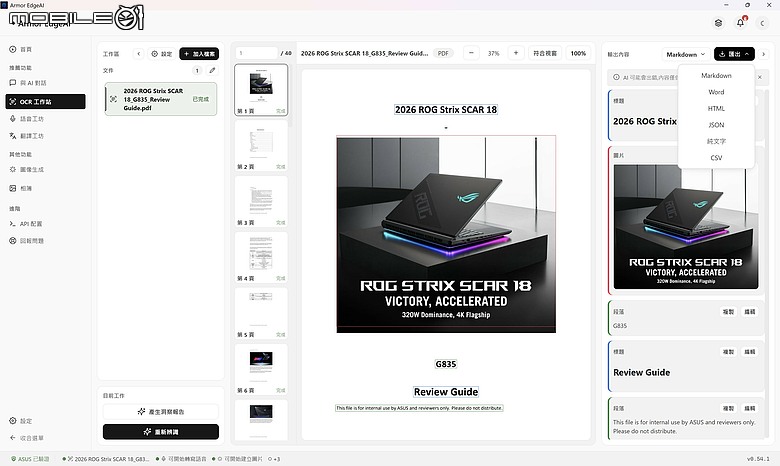Select the ROG Strix SCAR PDF document

click(x=161, y=99)
